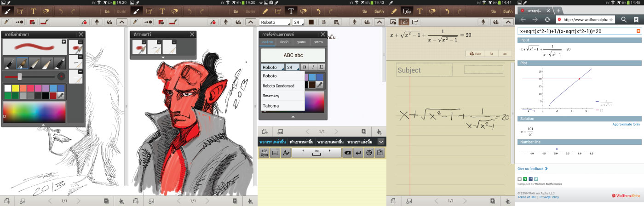644x206 pixels.
Task: Switch to handwriting input on the keyboard
Action: pyautogui.click(x=285, y=153)
